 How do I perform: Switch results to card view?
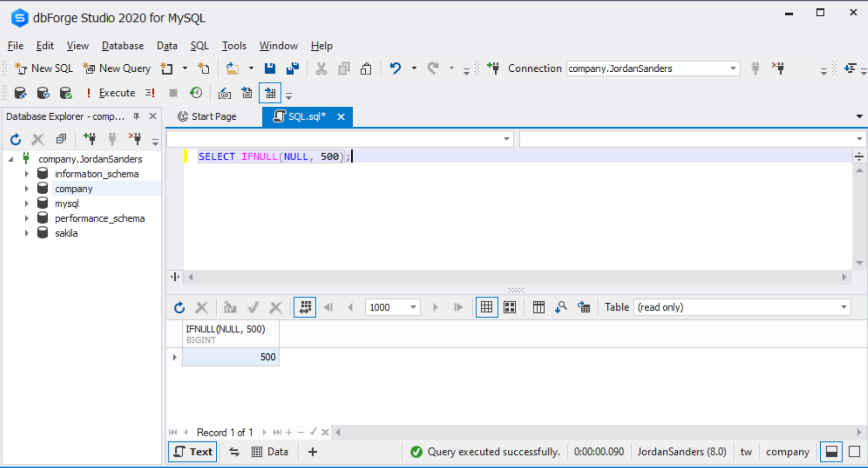tap(510, 308)
